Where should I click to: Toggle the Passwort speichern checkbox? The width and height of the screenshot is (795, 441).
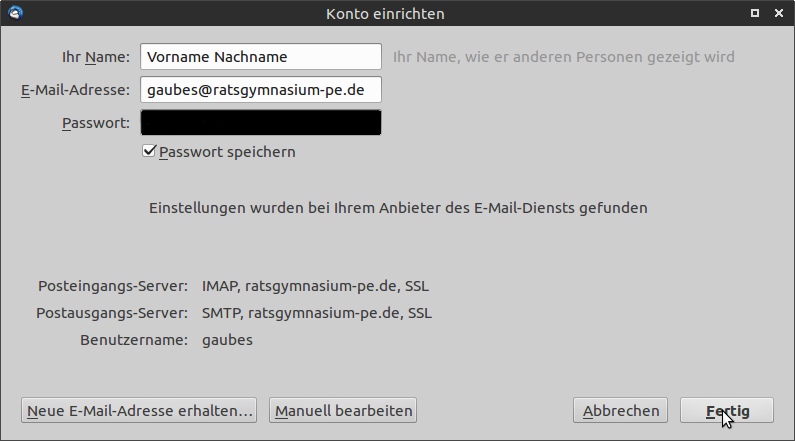(x=150, y=152)
